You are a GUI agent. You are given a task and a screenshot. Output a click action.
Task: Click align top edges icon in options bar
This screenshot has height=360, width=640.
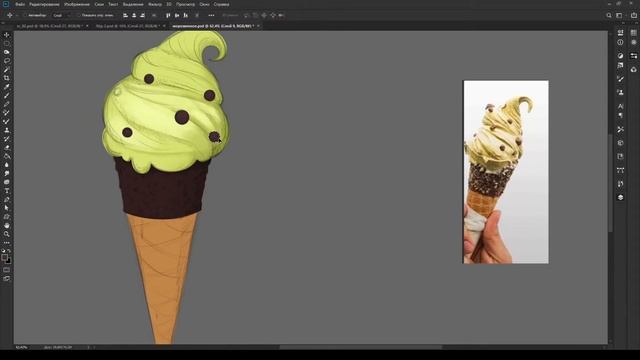(x=168, y=16)
